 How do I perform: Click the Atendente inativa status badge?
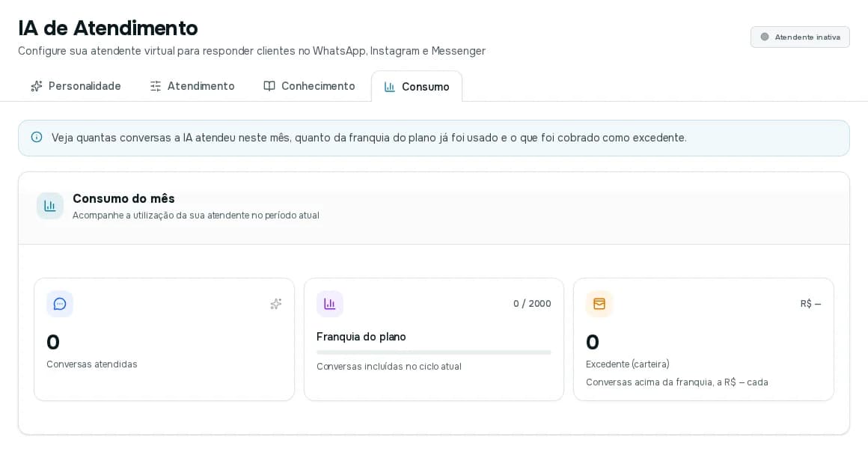coord(800,37)
